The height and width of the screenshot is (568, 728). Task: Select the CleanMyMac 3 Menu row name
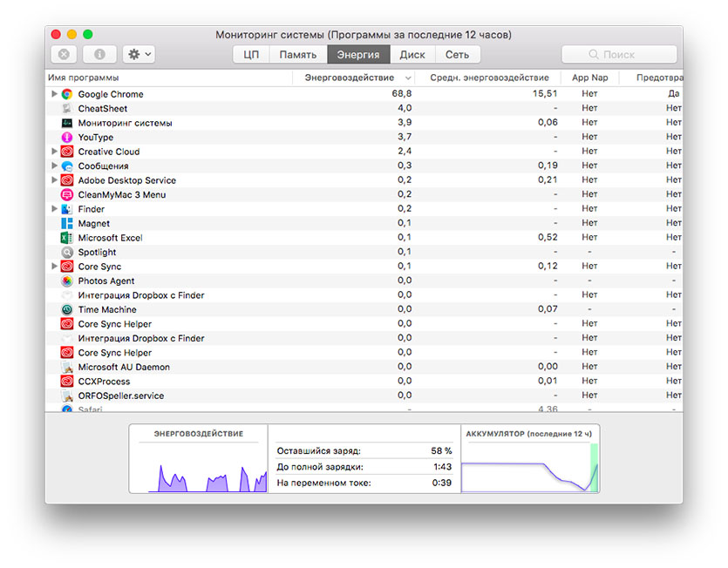pyautogui.click(x=122, y=195)
